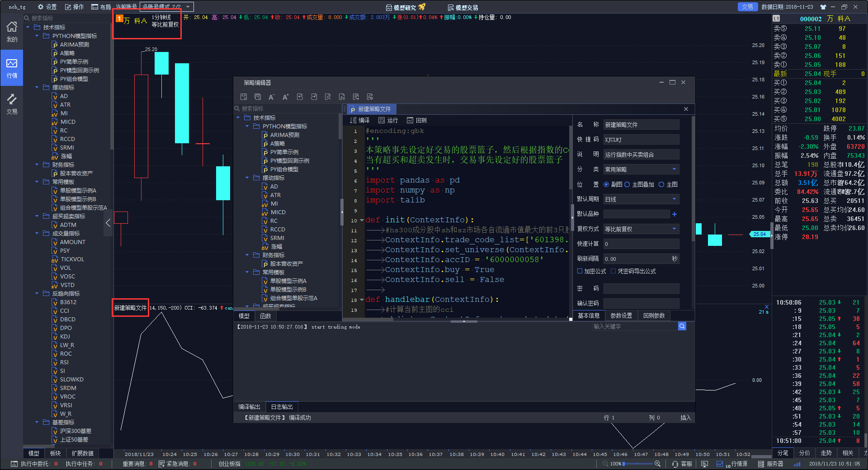Enable the 加密公式 checkbox
Screen dimensions: 868x470
pyautogui.click(x=580, y=271)
